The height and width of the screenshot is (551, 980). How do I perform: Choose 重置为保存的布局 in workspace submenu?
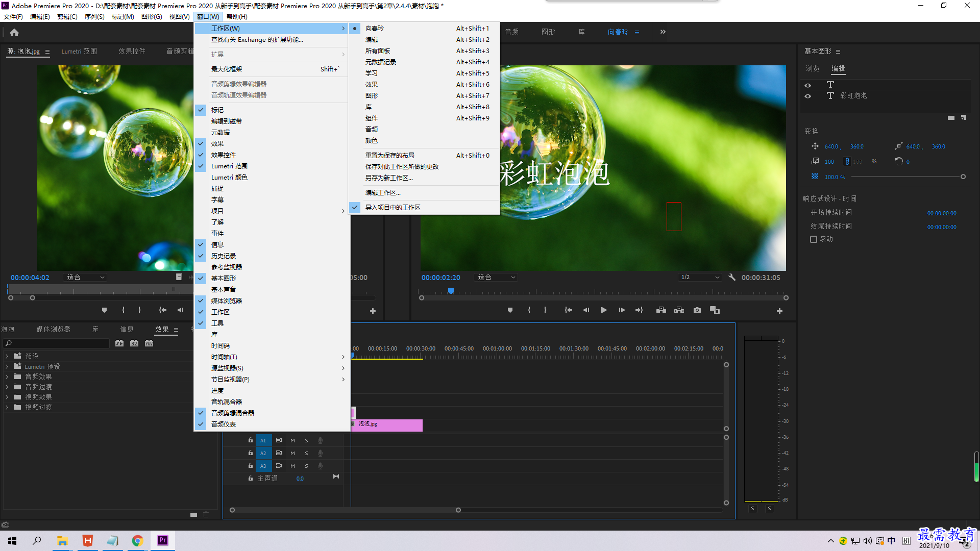tap(424, 155)
